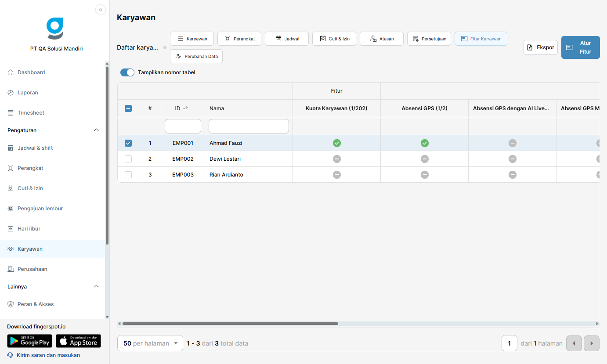Uncheck the Ahmad Fauzi row checkbox
The height and width of the screenshot is (364, 607).
[x=128, y=143]
